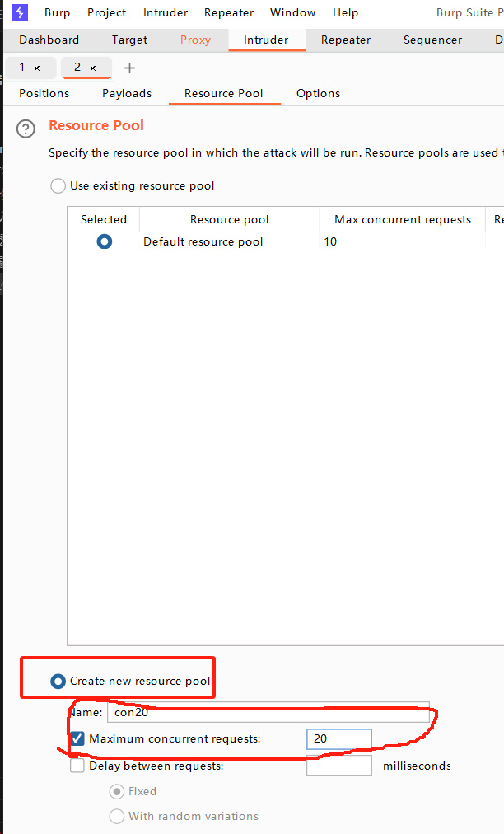Click the resource pool Name input field
The image size is (504, 834).
(268, 713)
